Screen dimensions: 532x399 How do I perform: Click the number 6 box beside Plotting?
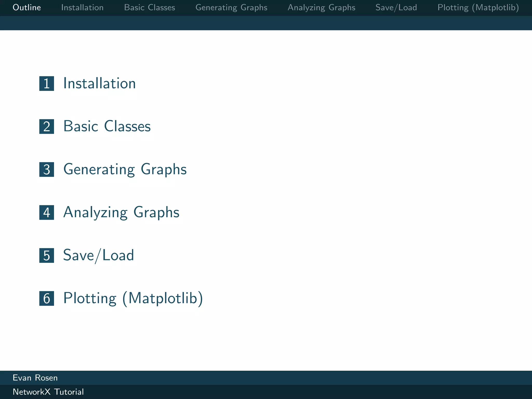47,298
